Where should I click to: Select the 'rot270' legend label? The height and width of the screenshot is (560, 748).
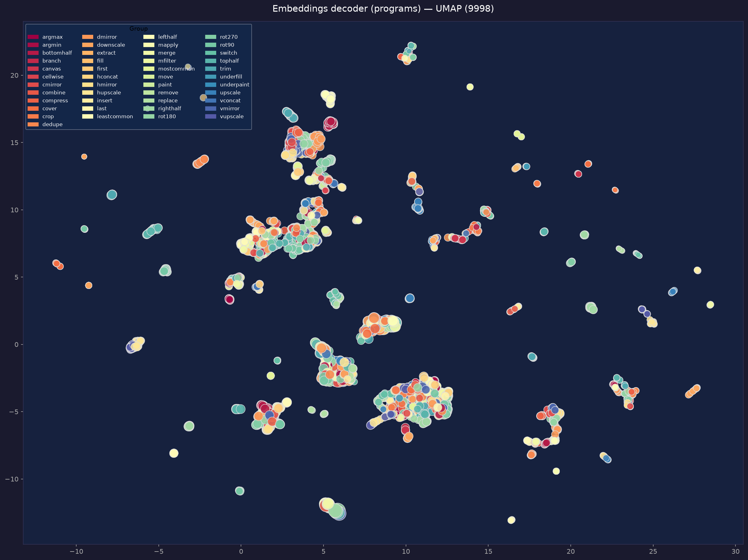[x=229, y=37]
